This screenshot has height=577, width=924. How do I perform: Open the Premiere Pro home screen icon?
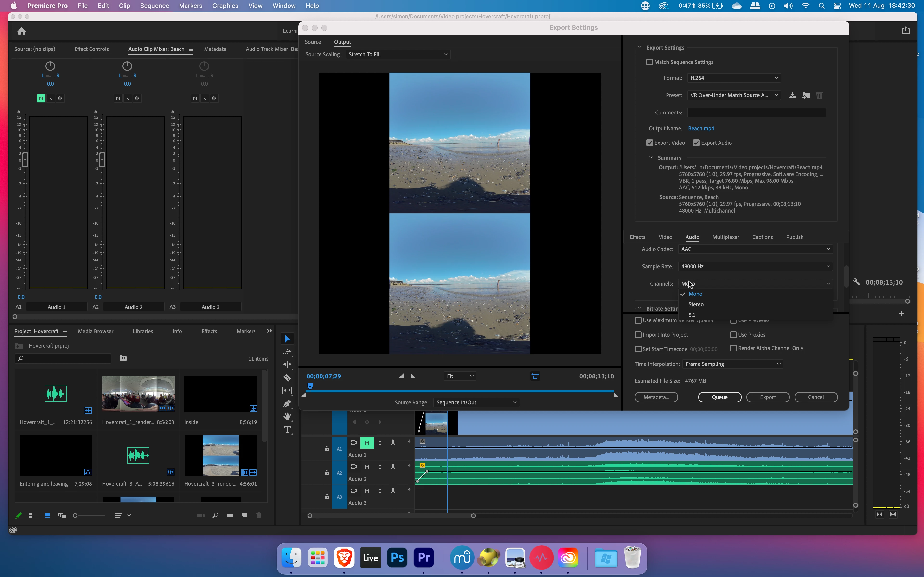point(22,31)
